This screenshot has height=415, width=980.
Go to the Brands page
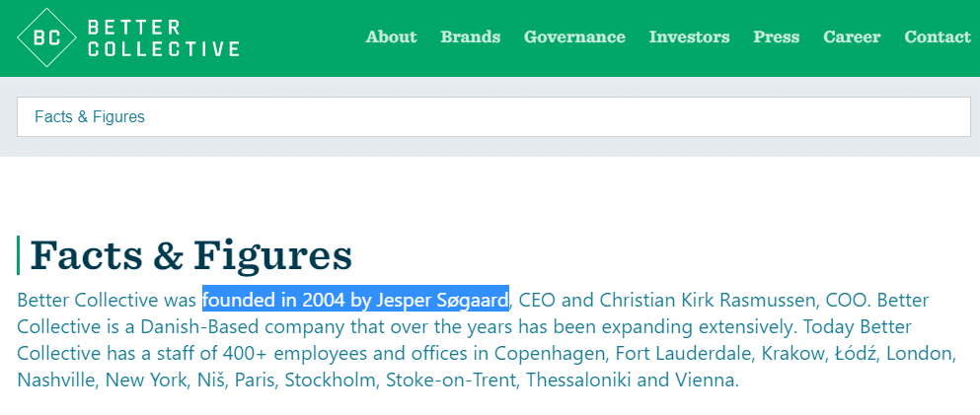(x=470, y=37)
